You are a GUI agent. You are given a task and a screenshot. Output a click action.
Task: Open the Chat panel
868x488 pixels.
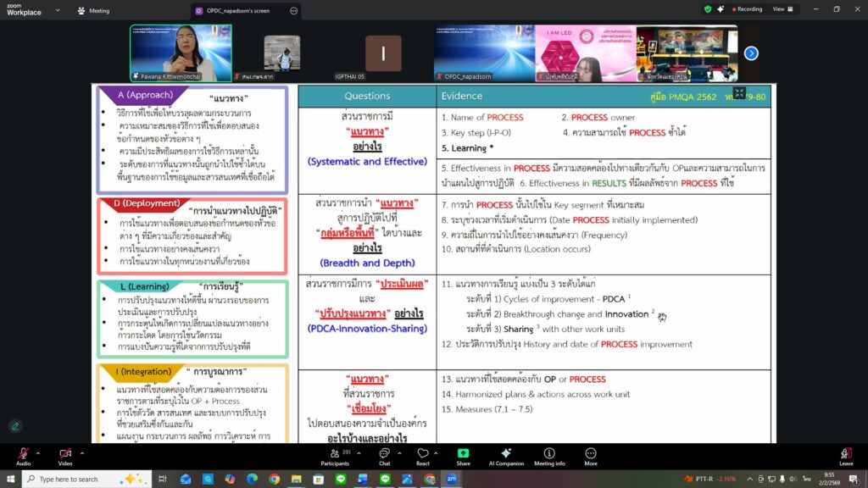click(x=384, y=455)
